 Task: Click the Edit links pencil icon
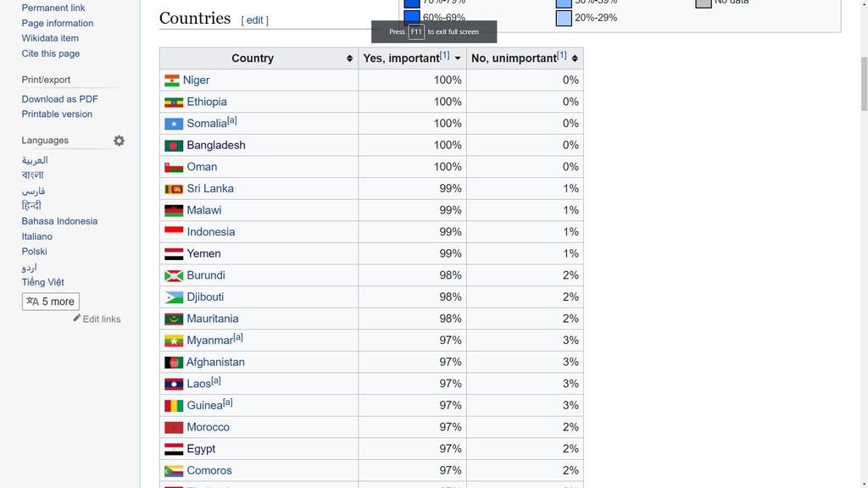click(77, 319)
